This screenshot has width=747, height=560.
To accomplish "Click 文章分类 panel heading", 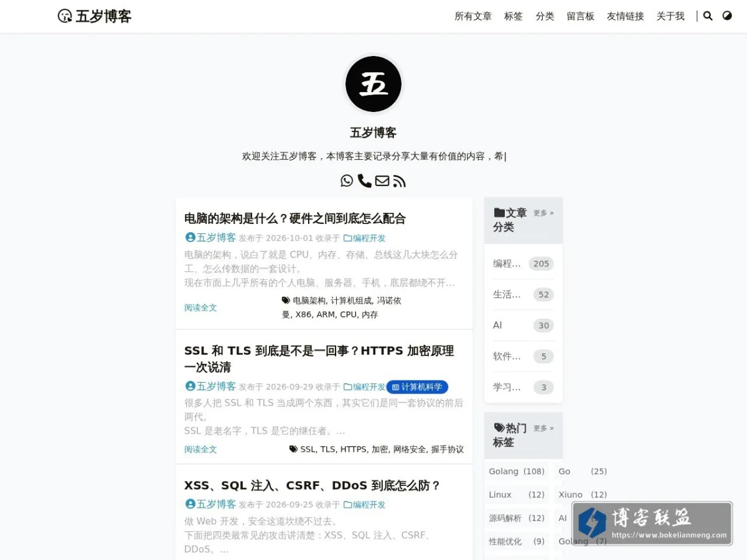I will coord(510,220).
